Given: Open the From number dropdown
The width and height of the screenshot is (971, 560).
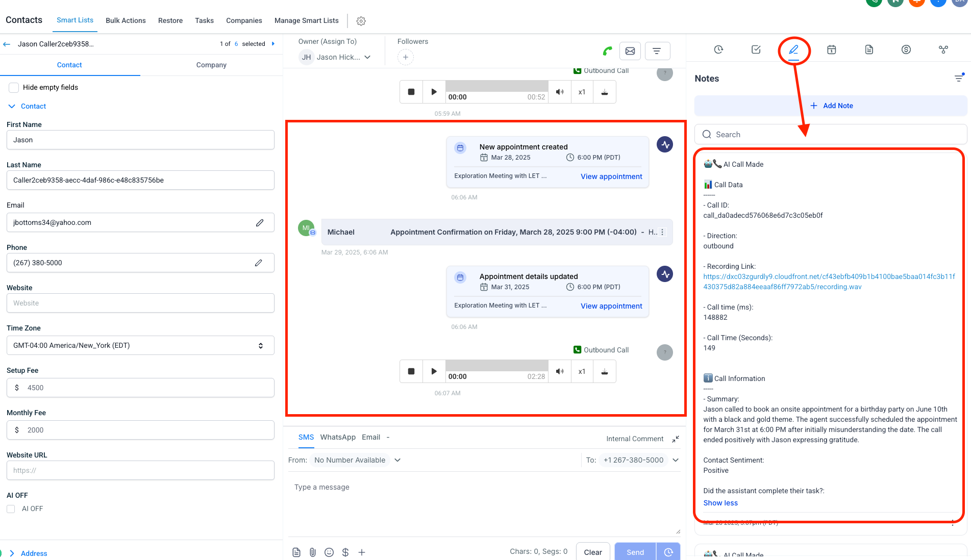Looking at the screenshot, I should pos(397,460).
